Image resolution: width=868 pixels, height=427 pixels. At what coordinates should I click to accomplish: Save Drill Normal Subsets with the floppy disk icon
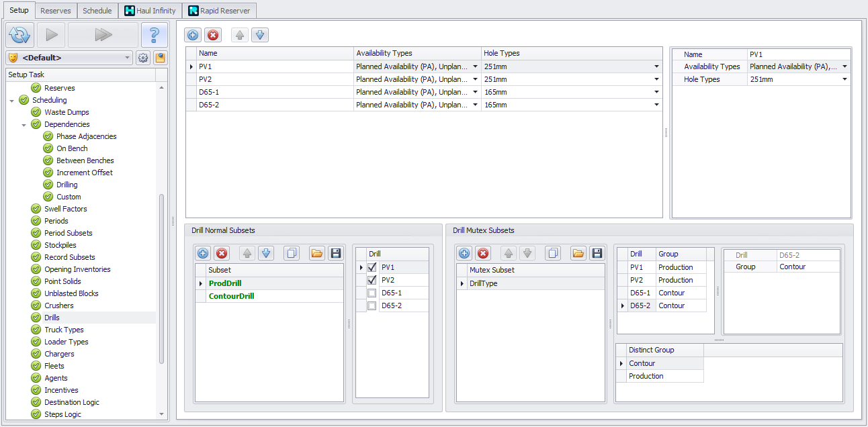[336, 253]
